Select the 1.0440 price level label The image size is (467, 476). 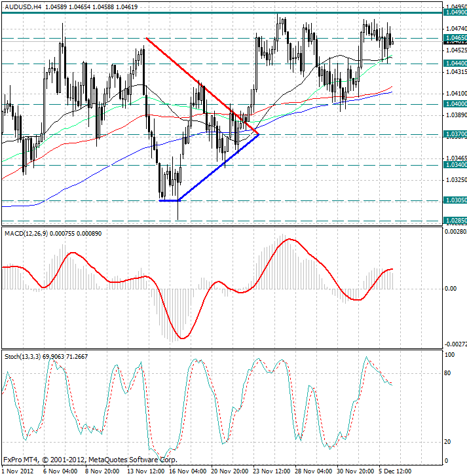tap(455, 64)
